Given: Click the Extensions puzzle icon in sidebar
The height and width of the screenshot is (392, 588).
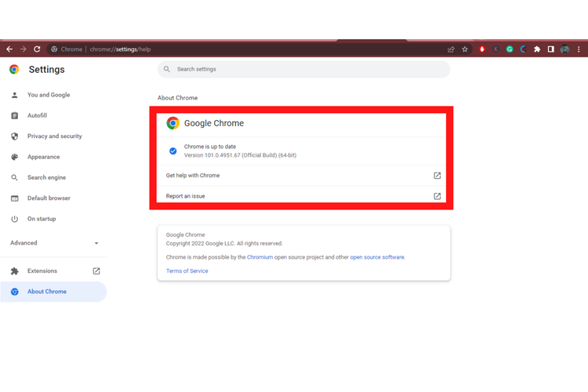Looking at the screenshot, I should pos(15,270).
